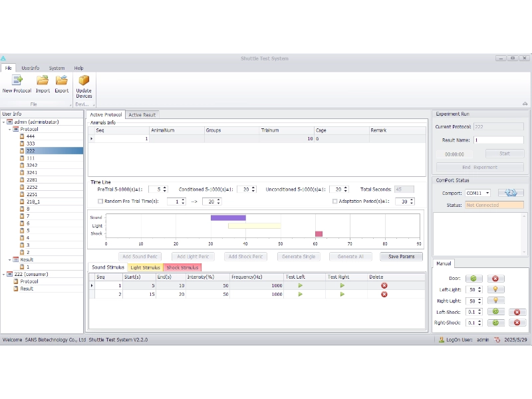532x399 pixels.
Task: Click the Manual tab
Action: click(x=444, y=263)
